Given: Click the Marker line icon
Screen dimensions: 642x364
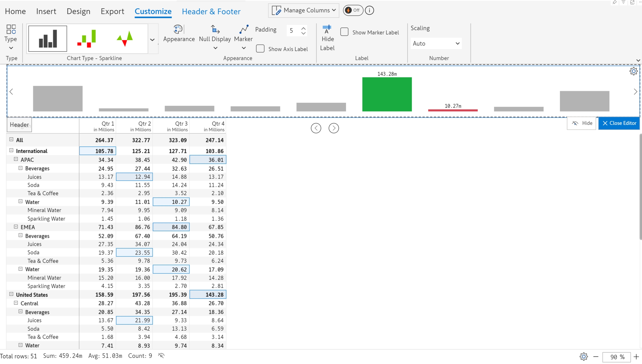Looking at the screenshot, I should point(244,29).
